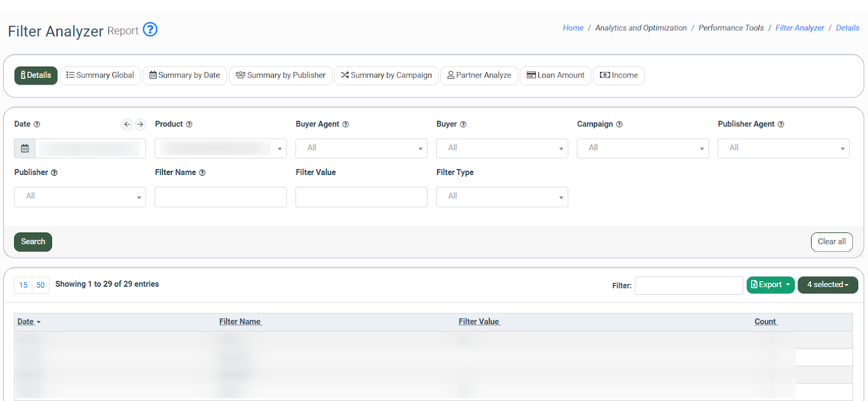Viewport: 868px width, 401px height.
Task: Open the Filter Type dropdown
Action: pyautogui.click(x=502, y=197)
